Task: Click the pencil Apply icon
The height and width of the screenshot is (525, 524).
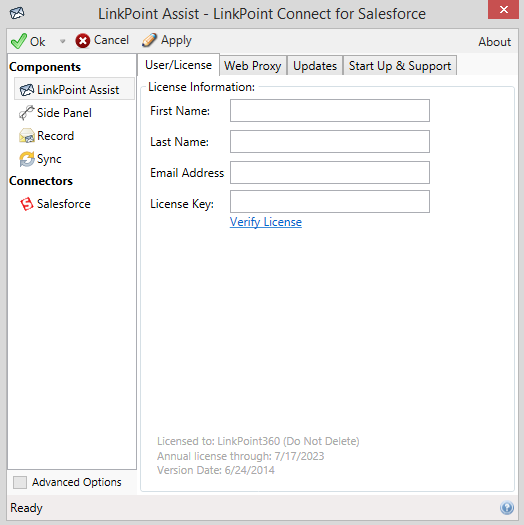Action: click(149, 40)
